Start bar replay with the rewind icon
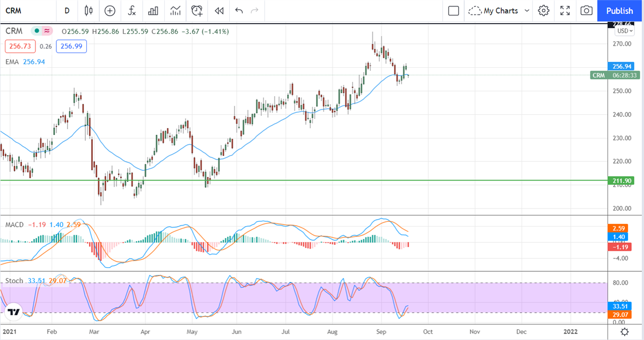Viewport: 644px width, 340px height. pyautogui.click(x=218, y=11)
